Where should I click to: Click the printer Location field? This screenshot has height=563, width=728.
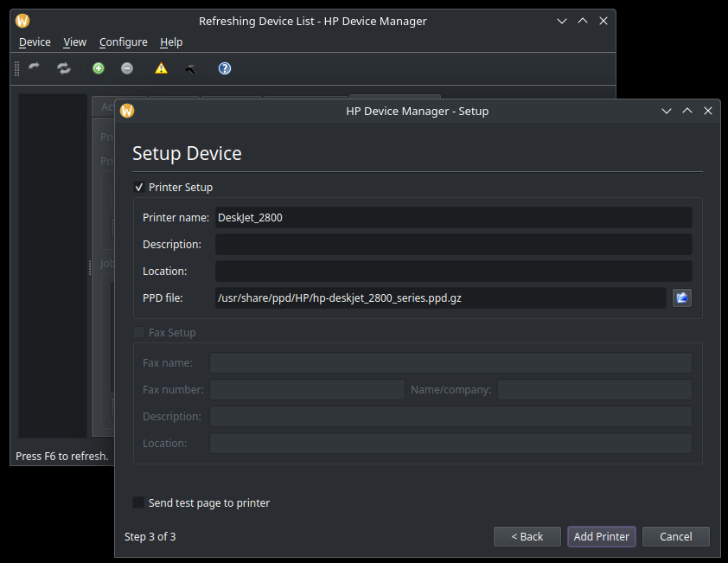(x=454, y=272)
